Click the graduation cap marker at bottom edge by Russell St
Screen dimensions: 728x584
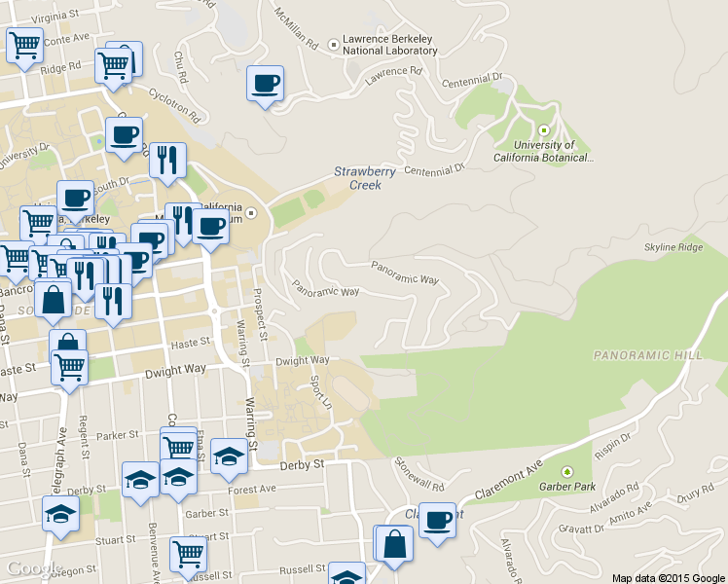click(x=346, y=573)
